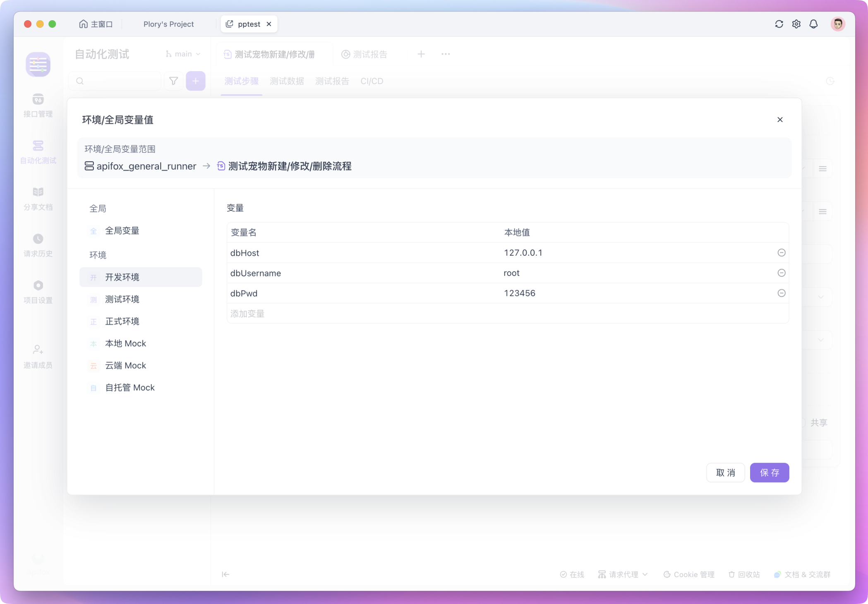This screenshot has width=868, height=604.
Task: Click the purple add plus button
Action: pos(196,81)
